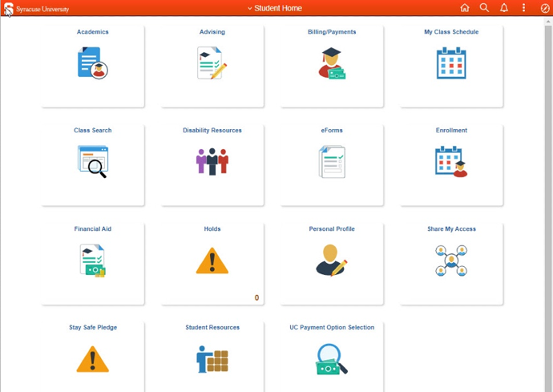Viewport: 553px width, 392px height.
Task: Click the Stay Safe Pledge title
Action: pos(93,327)
